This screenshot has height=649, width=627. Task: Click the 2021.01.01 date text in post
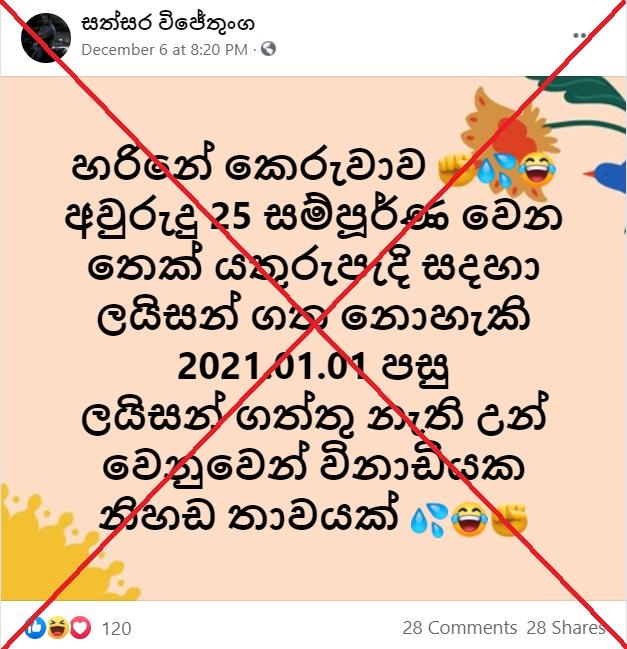click(x=271, y=366)
